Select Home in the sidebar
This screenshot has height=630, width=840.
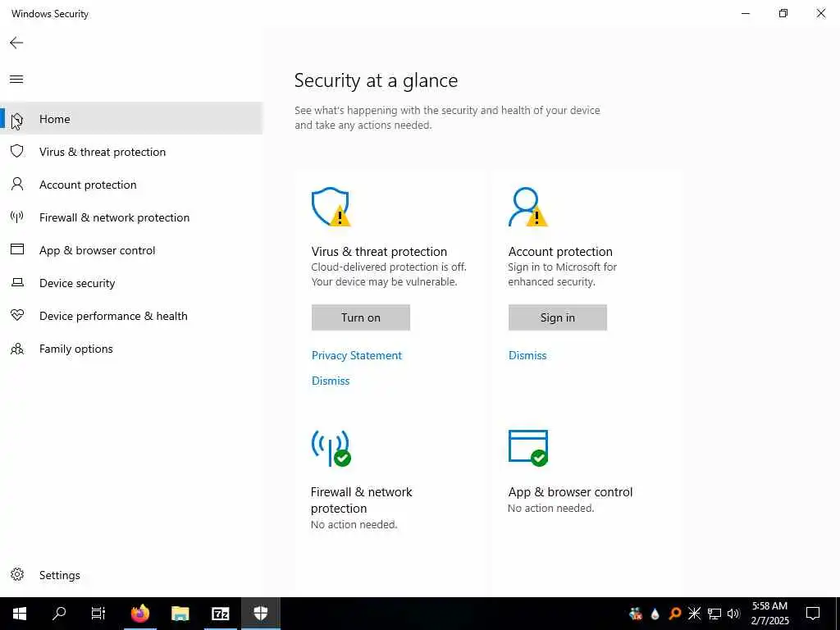pos(131,119)
